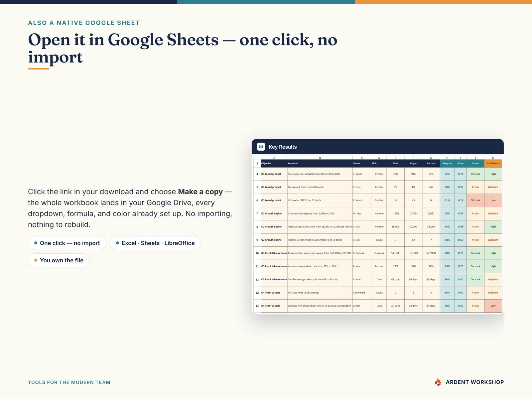The width and height of the screenshot is (532, 399).
Task: Click owner cell 'J. Whitfield'
Action: click(362, 293)
